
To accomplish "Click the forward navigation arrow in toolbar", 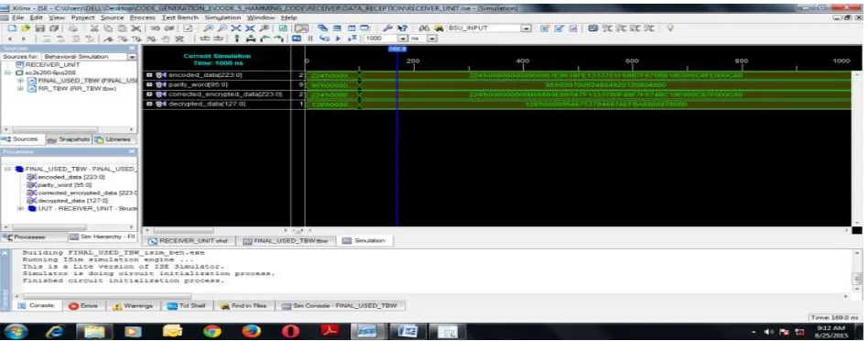I will (x=24, y=38).
